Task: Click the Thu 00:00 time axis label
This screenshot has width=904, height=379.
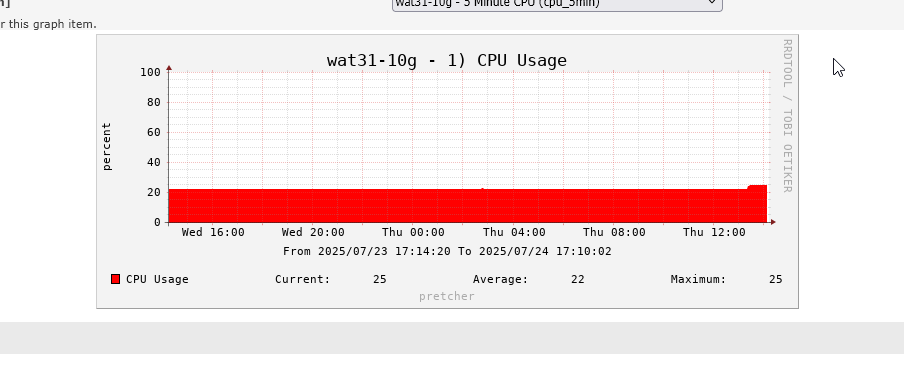Action: 413,232
